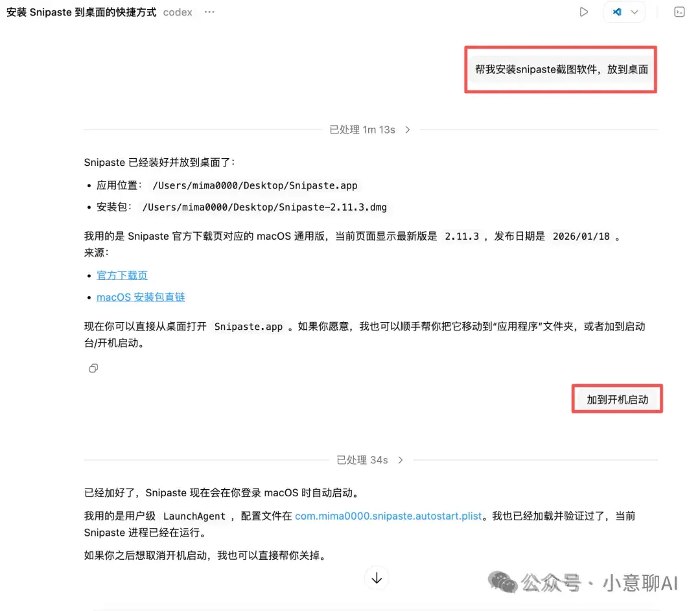Click the line starting '已经加好了，Snipaste 现在会在'
Image resolution: width=700 pixels, height=611 pixels.
pyautogui.click(x=222, y=492)
